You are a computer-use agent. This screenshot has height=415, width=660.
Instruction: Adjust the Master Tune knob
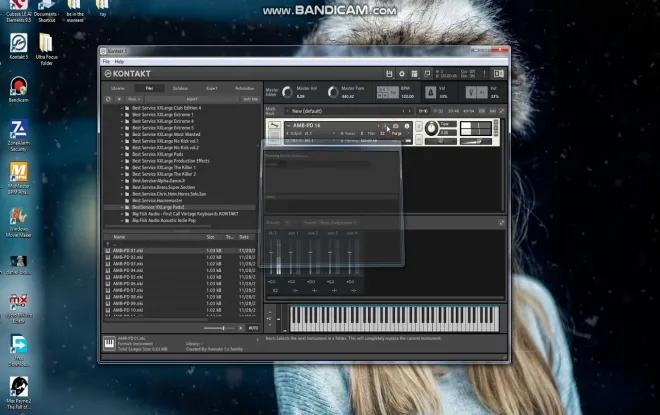tap(333, 92)
